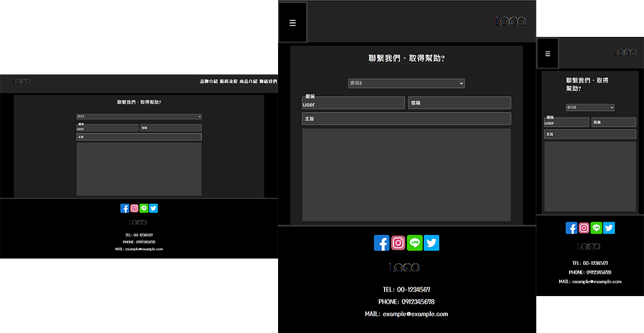Click the Twitter icon in the middle tablet view

coord(431,243)
